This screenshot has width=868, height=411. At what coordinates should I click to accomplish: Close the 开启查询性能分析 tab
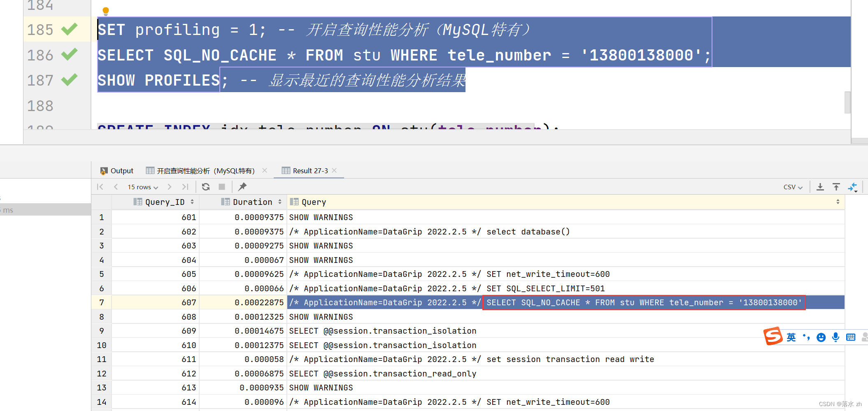tap(265, 170)
